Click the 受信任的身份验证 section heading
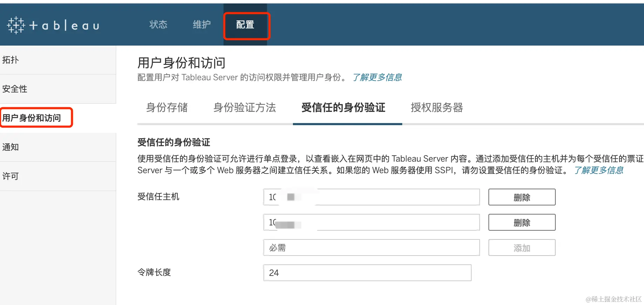 [174, 142]
